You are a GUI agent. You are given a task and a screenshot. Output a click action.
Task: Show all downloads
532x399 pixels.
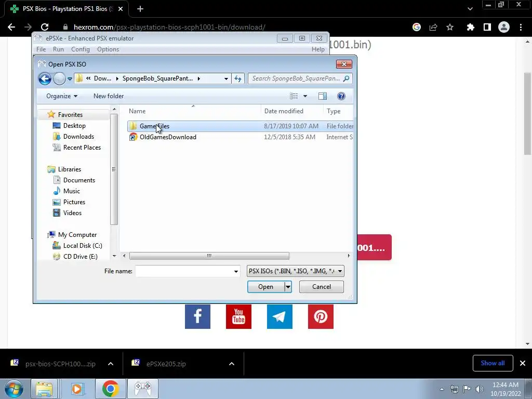point(493,363)
